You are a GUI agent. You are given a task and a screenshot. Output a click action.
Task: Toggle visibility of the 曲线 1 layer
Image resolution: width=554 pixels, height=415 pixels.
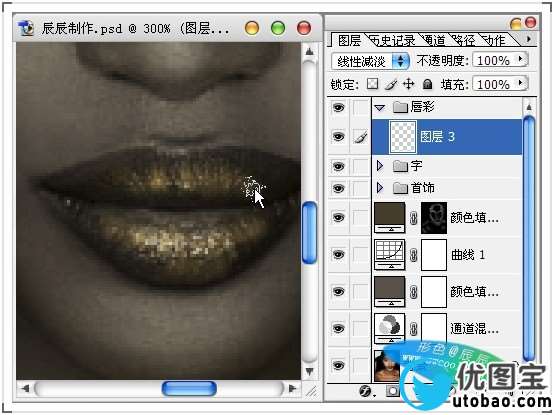coord(338,254)
